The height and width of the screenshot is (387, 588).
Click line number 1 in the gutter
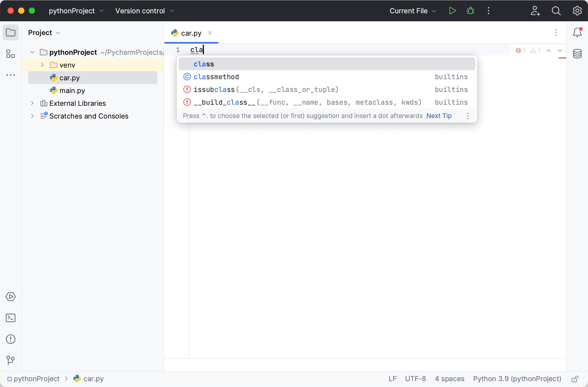click(178, 50)
